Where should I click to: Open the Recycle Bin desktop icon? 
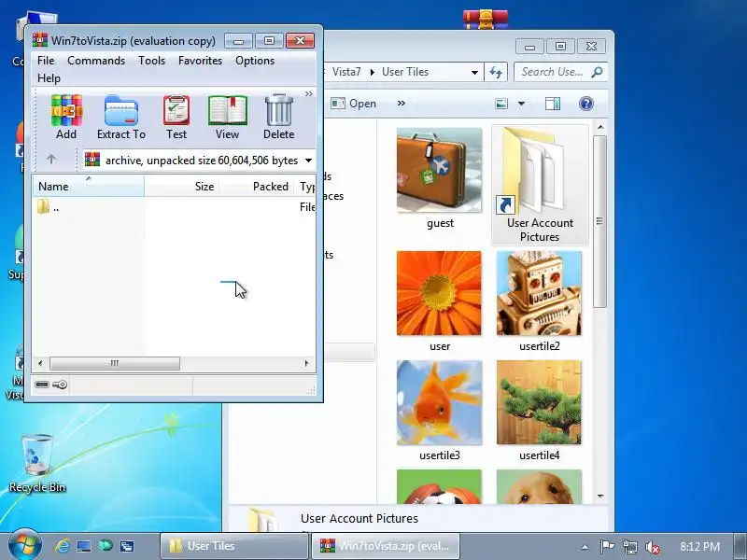tap(37, 463)
